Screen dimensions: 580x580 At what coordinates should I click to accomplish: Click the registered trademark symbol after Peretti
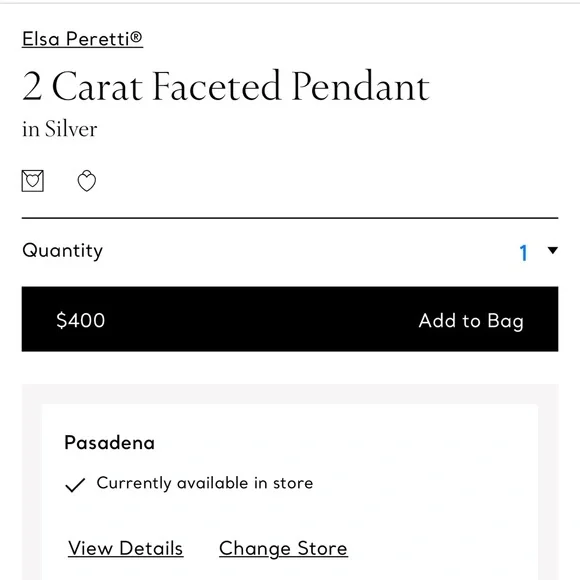tap(136, 37)
